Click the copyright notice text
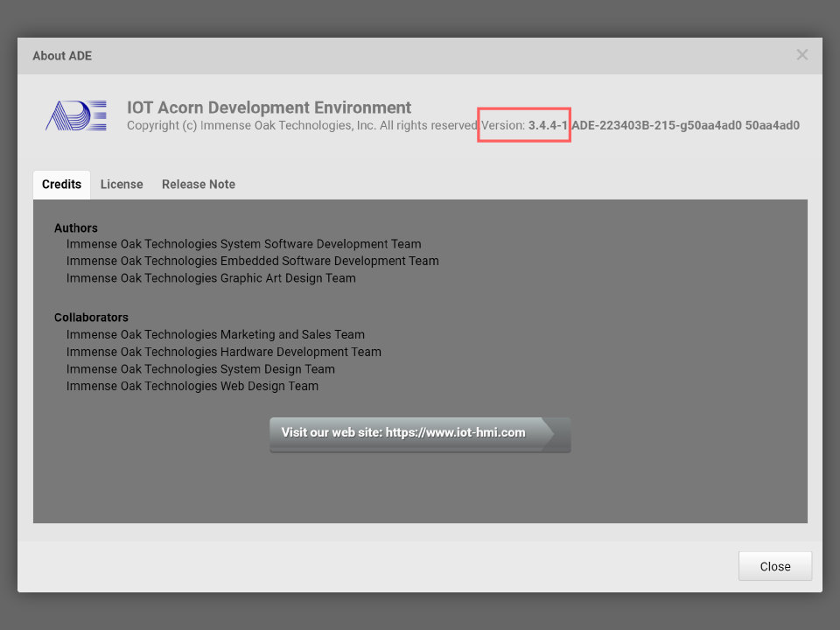840x630 pixels. (x=302, y=126)
